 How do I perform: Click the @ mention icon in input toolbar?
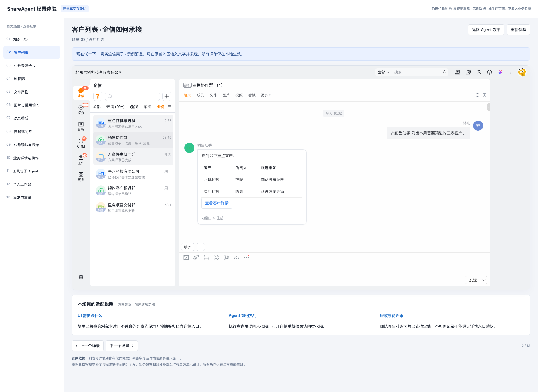226,257
